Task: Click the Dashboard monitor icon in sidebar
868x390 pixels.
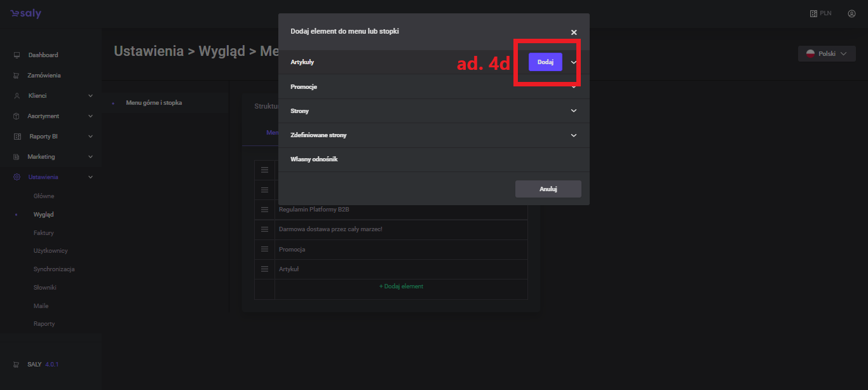Action: 17,55
